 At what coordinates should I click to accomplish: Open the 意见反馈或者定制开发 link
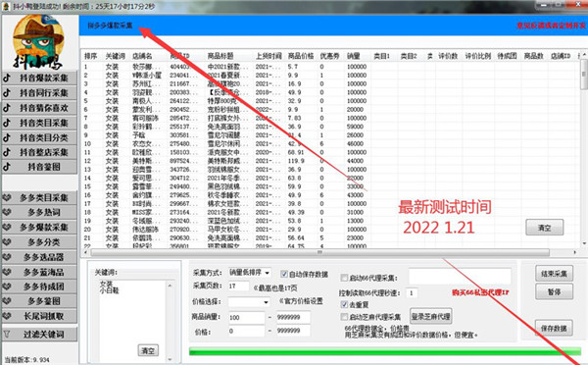pyautogui.click(x=551, y=26)
